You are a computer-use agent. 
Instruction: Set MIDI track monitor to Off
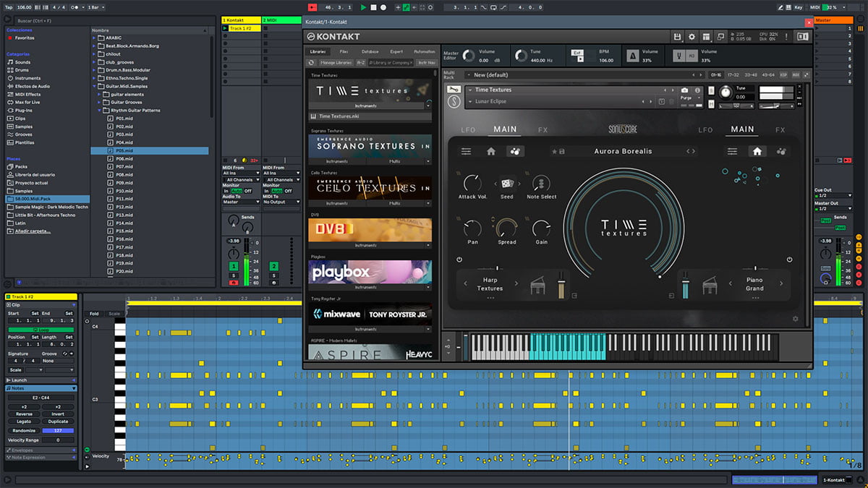288,191
